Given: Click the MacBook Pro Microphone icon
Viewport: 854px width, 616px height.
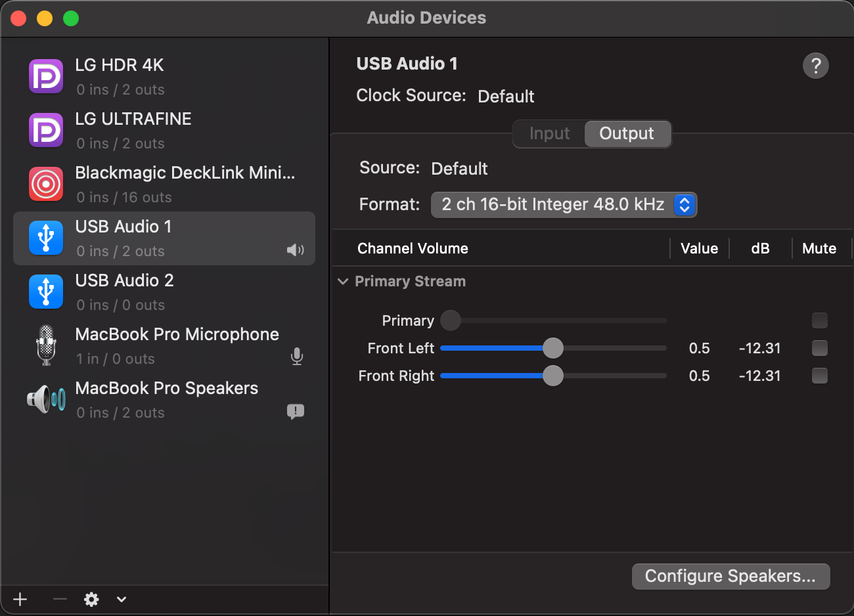Looking at the screenshot, I should pyautogui.click(x=46, y=346).
